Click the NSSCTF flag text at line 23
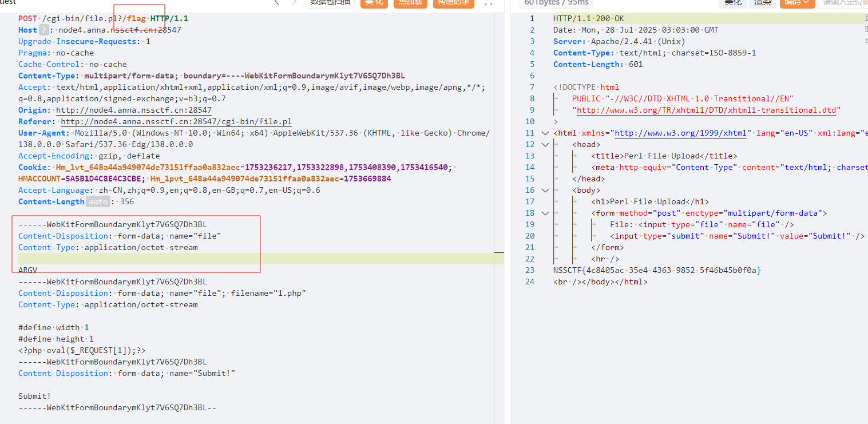The image size is (868, 424). click(x=657, y=270)
